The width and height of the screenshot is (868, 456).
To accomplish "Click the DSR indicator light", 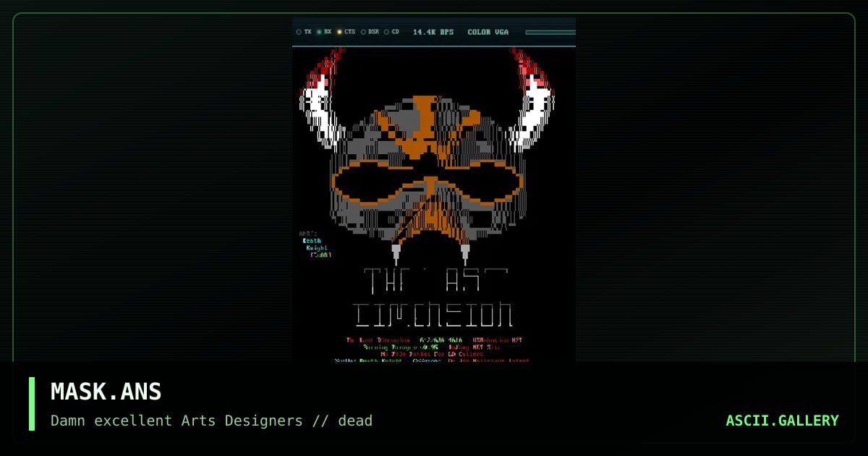I will [363, 32].
